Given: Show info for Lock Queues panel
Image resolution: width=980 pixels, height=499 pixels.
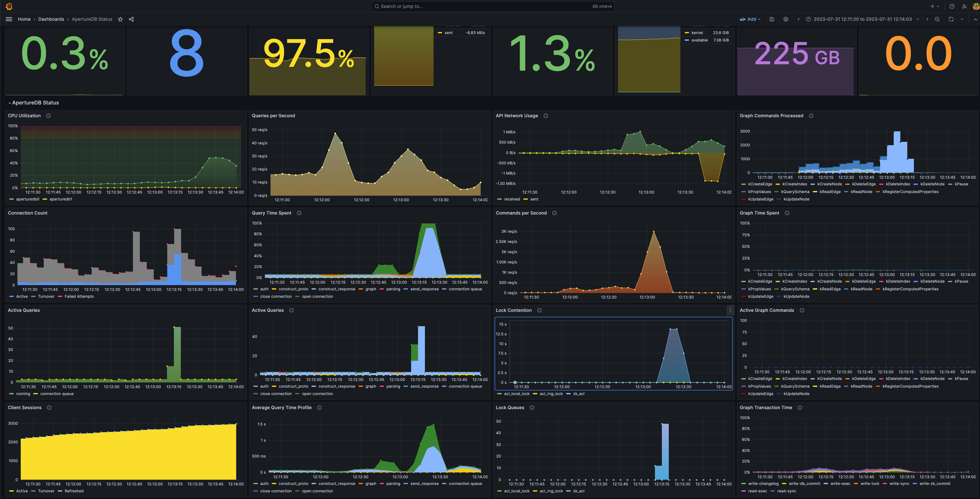Looking at the screenshot, I should click(x=532, y=408).
